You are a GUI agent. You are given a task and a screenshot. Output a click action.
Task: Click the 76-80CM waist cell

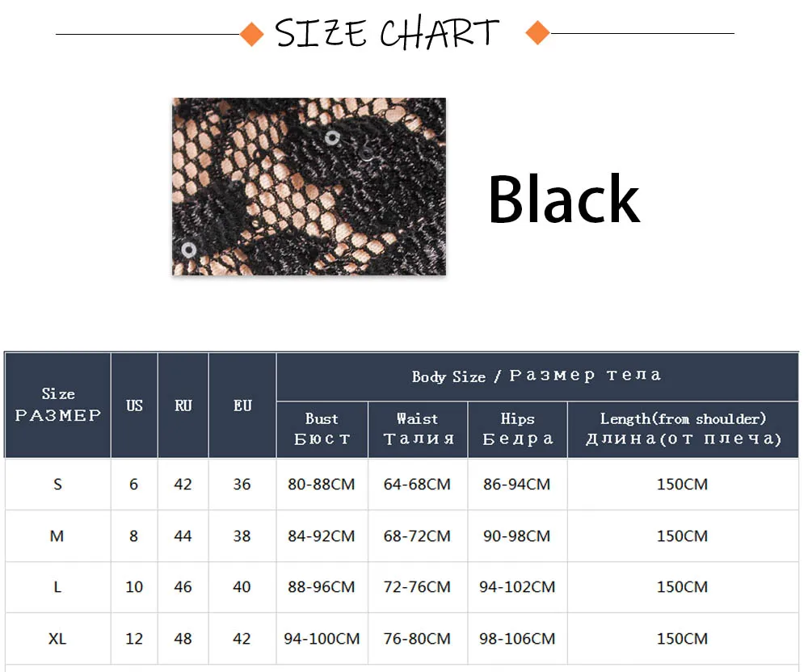(x=417, y=639)
